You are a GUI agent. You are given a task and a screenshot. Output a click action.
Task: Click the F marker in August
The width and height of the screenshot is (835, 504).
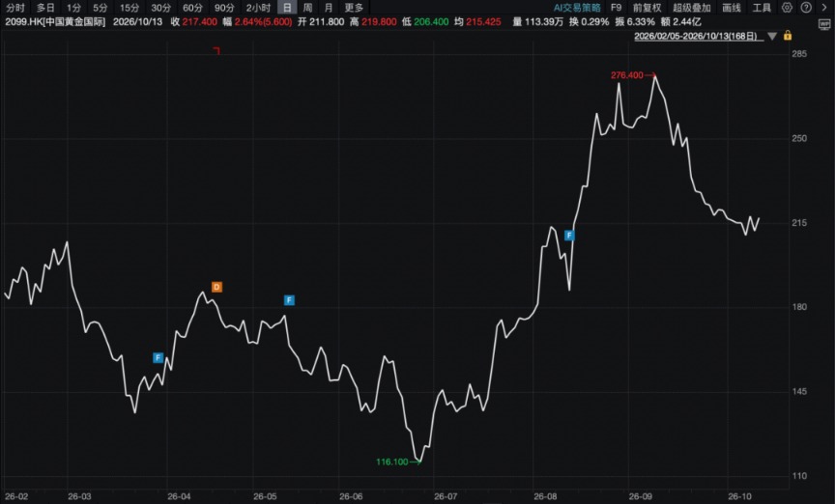(x=569, y=236)
